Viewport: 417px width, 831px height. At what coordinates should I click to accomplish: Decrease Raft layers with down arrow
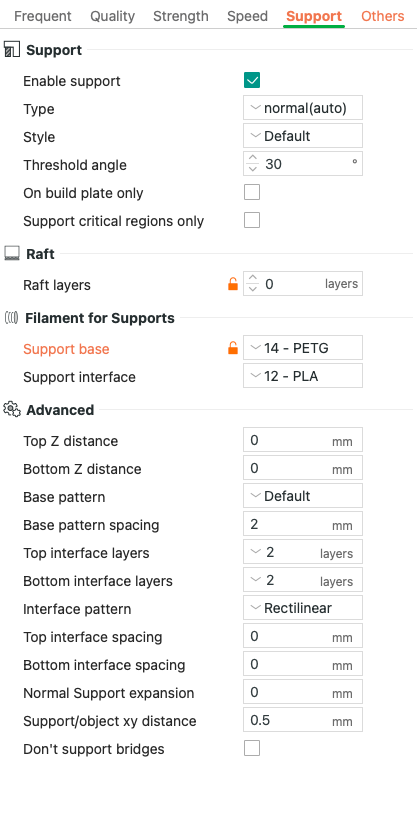coord(253,289)
